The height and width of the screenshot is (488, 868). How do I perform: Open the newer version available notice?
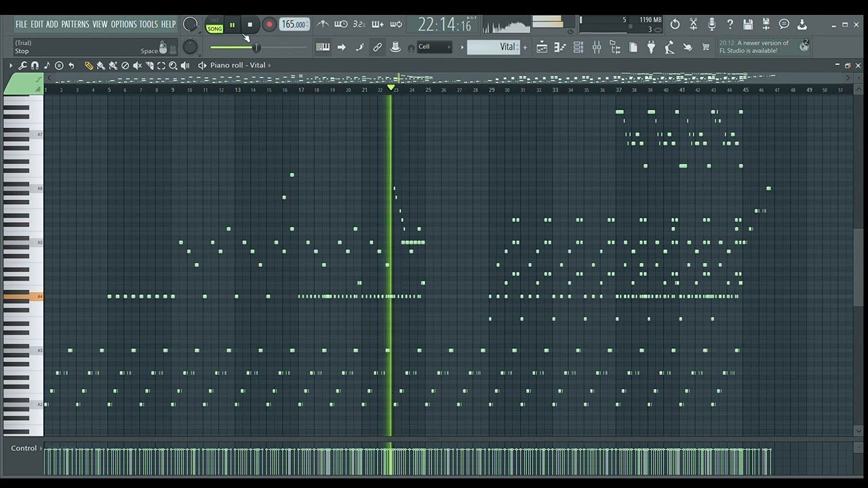764,47
